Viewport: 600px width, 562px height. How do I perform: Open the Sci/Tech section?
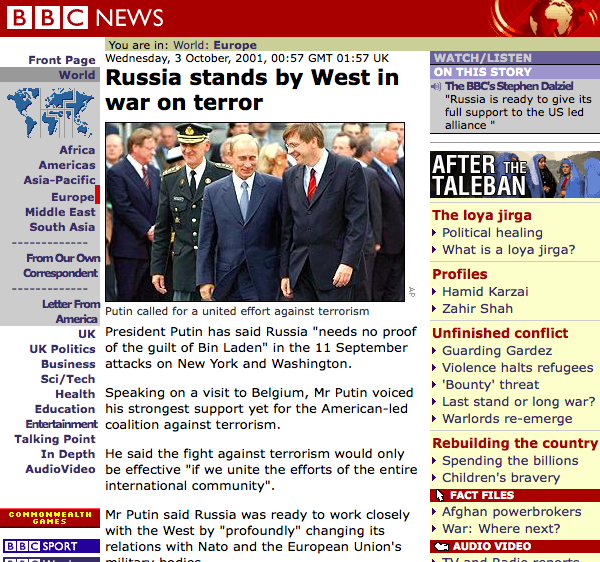click(x=68, y=379)
